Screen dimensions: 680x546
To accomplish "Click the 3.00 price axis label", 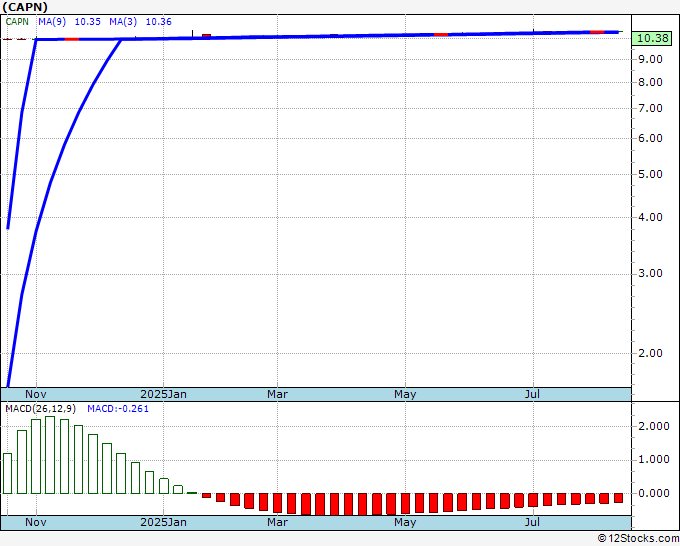I will pyautogui.click(x=651, y=273).
